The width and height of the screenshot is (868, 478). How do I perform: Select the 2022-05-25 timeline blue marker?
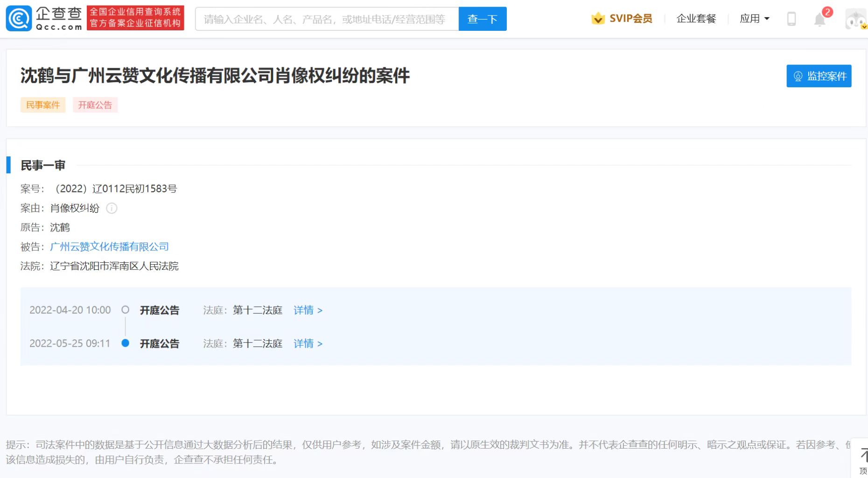pyautogui.click(x=125, y=343)
